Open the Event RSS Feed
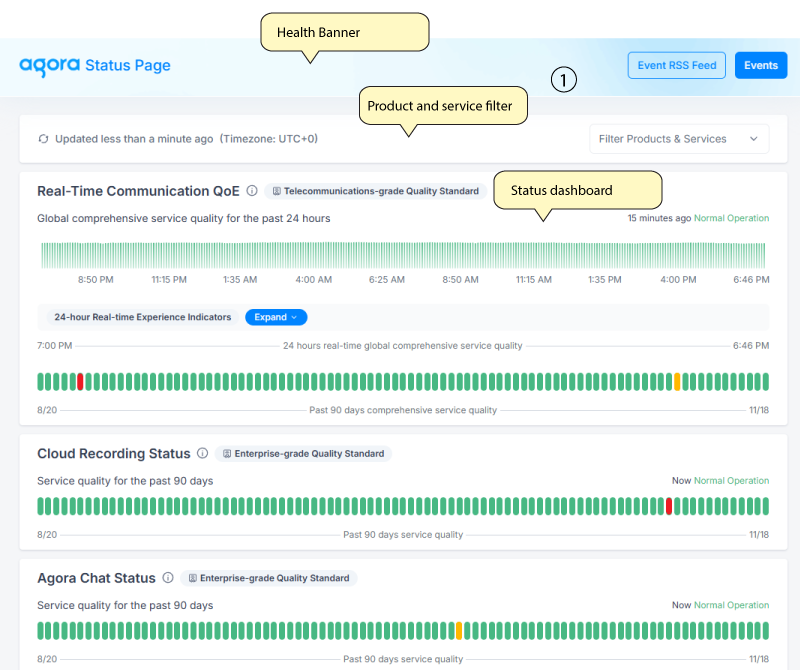 pyautogui.click(x=677, y=65)
